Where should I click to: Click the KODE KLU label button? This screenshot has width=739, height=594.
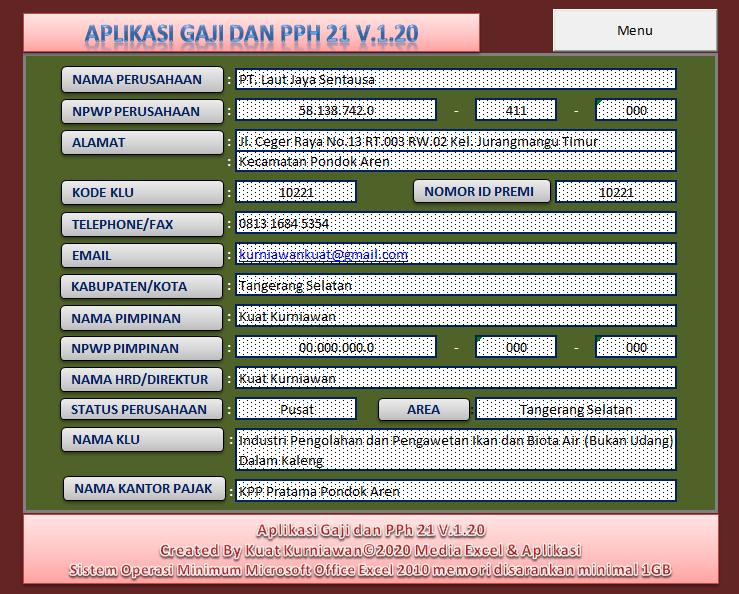(x=142, y=192)
